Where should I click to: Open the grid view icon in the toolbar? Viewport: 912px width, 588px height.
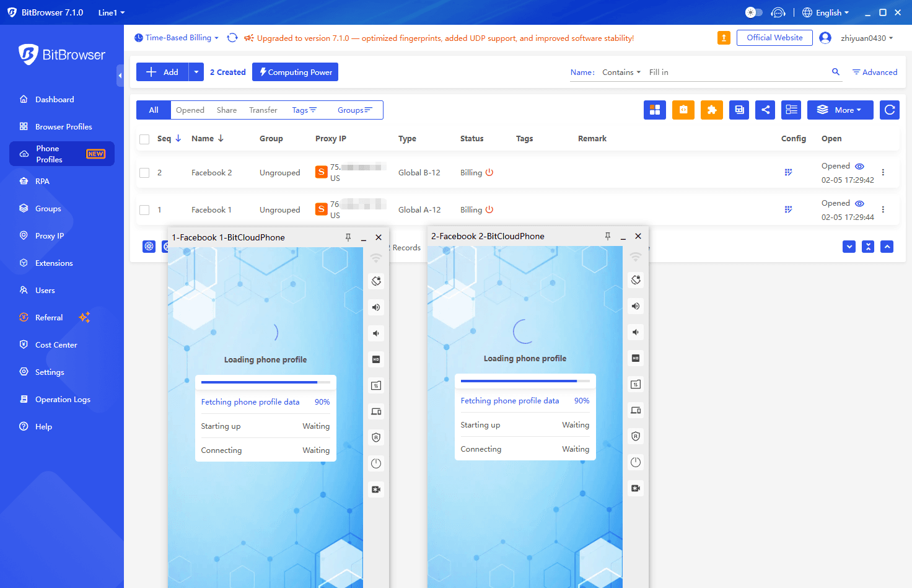click(x=655, y=110)
